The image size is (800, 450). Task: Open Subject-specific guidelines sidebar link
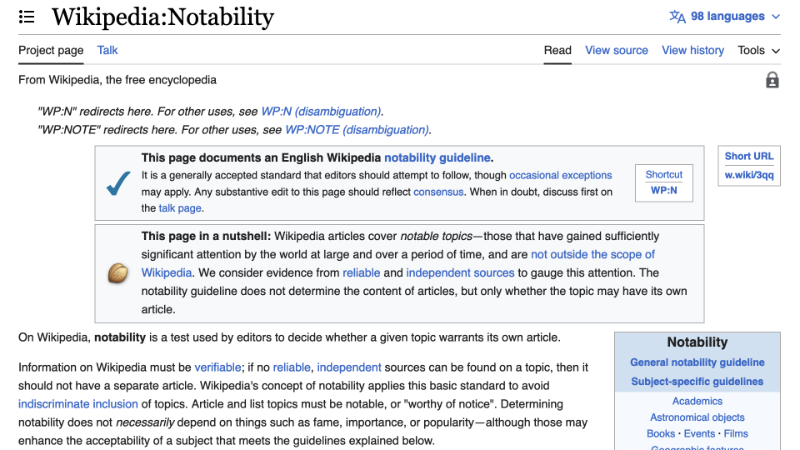coord(697,382)
